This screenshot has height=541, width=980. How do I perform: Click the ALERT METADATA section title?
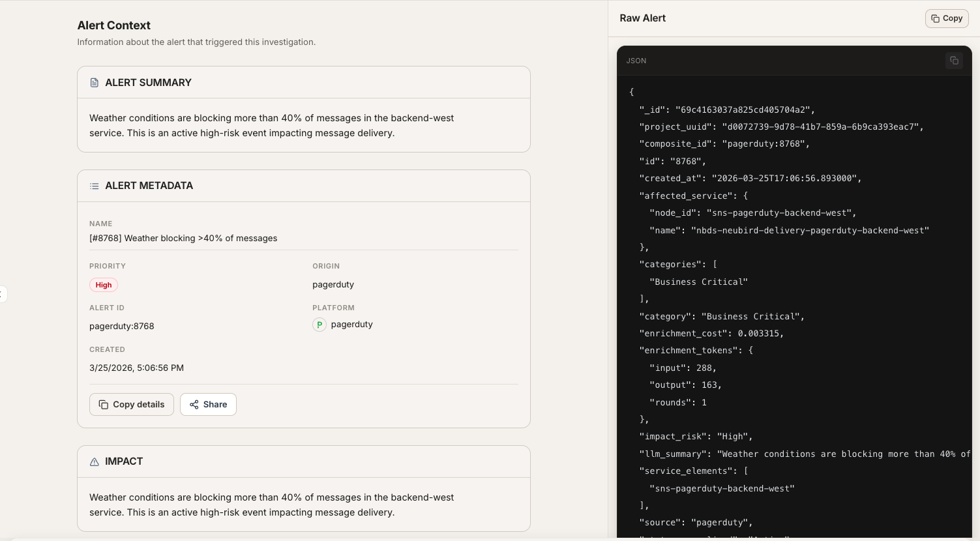(x=149, y=186)
